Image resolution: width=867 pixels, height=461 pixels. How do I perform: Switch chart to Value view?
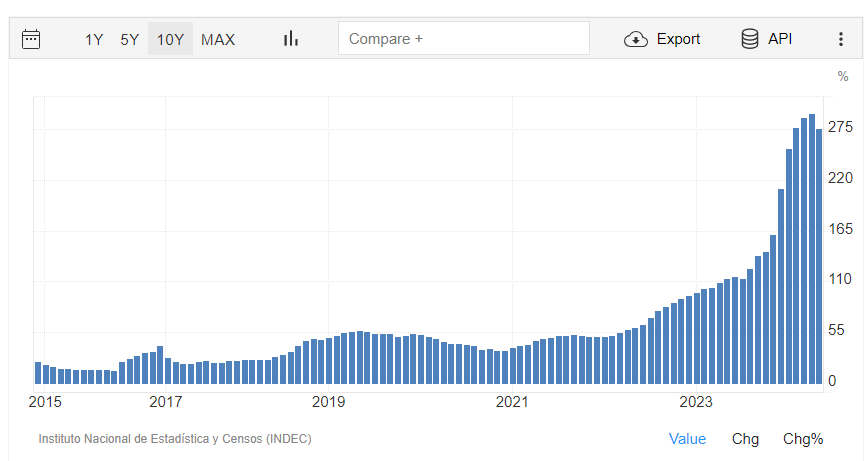point(687,439)
